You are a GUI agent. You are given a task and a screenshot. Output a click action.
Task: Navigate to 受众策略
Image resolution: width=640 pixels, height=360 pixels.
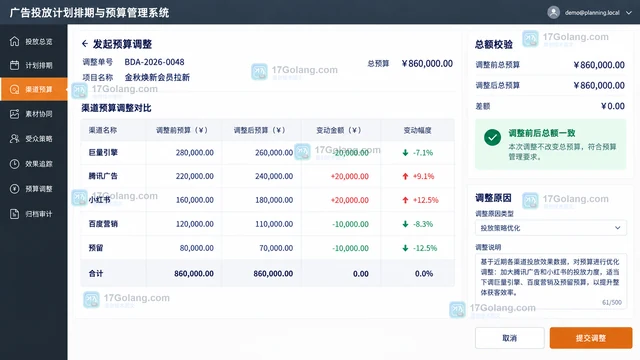click(34, 139)
